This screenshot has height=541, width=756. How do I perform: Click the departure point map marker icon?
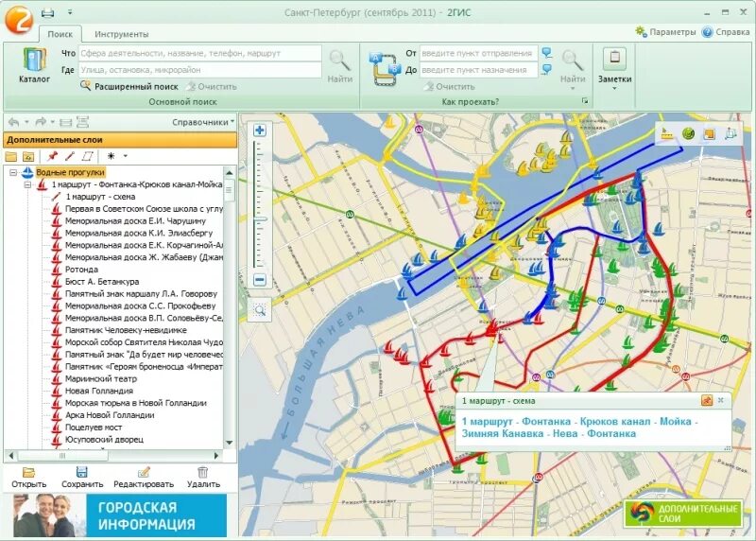547,53
